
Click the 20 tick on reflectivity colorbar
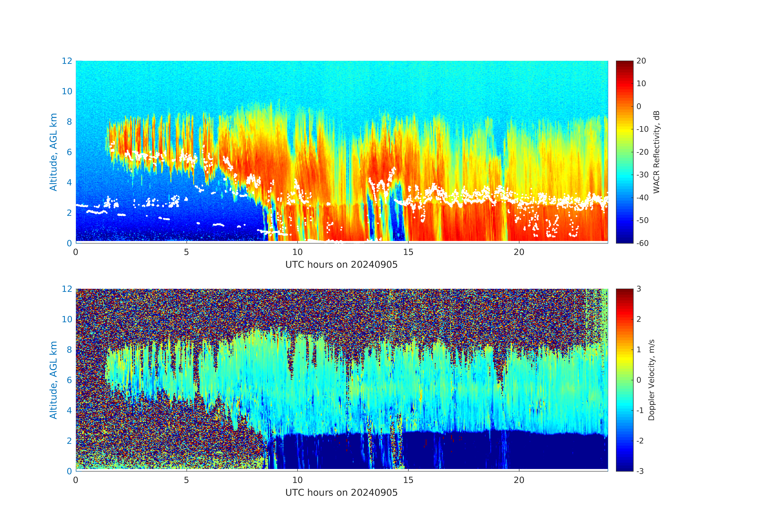641,61
